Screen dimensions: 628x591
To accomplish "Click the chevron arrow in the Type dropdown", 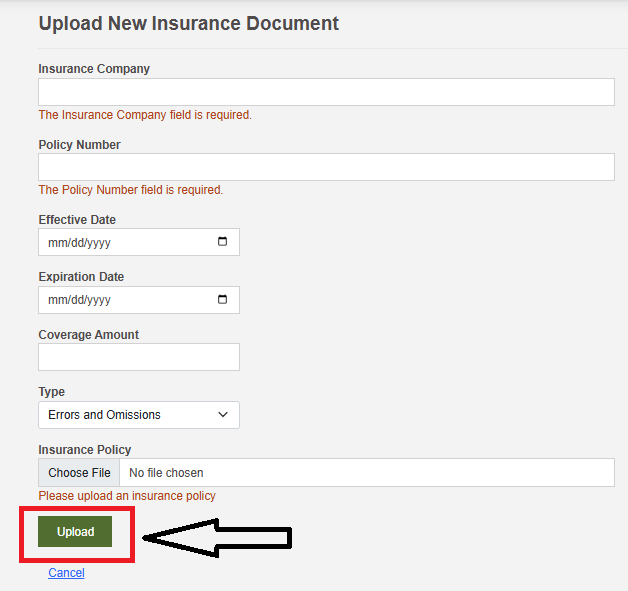I will click(x=223, y=414).
